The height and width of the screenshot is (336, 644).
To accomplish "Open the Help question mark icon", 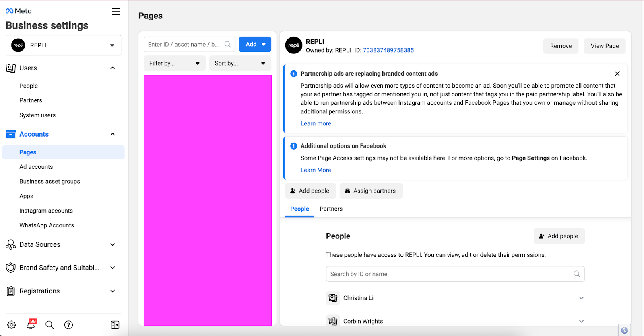I will [x=69, y=325].
